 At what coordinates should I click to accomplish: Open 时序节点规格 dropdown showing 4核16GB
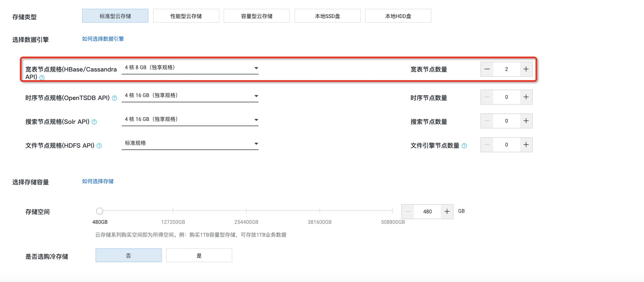[190, 96]
